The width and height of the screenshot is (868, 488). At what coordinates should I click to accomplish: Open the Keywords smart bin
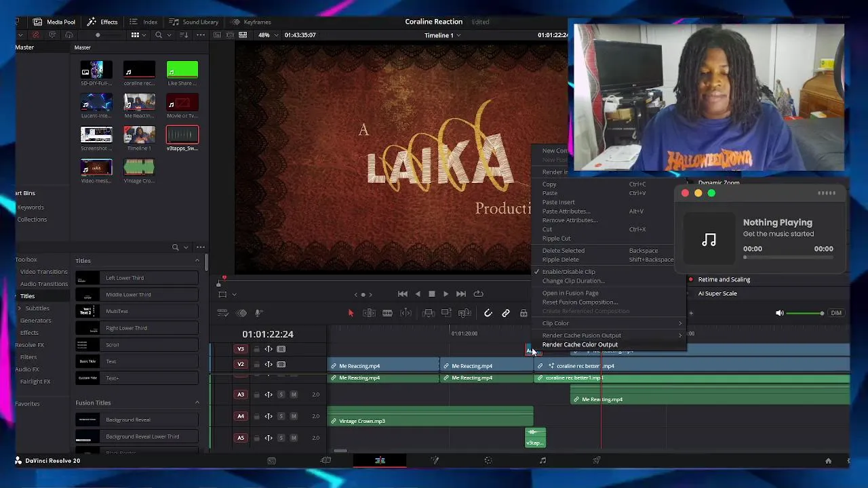31,207
